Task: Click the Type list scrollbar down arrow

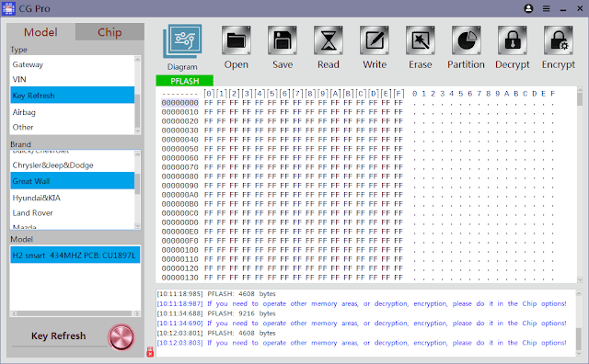Action: [x=137, y=131]
